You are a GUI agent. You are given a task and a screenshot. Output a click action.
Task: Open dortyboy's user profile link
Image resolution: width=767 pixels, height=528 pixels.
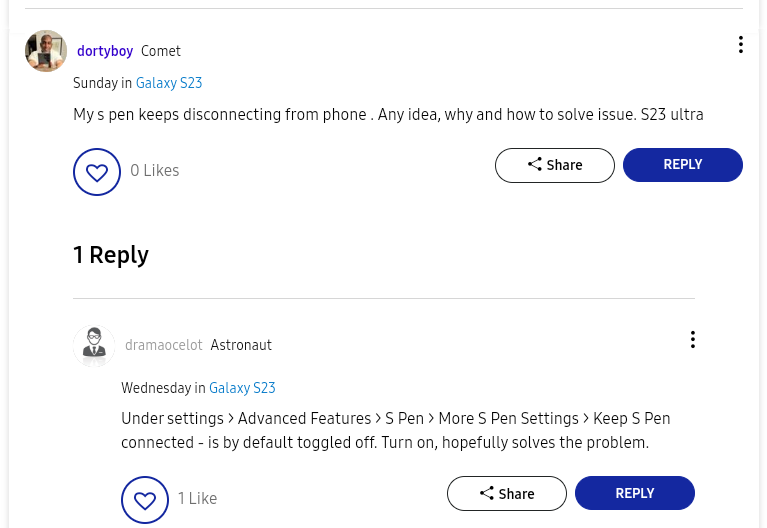[105, 51]
